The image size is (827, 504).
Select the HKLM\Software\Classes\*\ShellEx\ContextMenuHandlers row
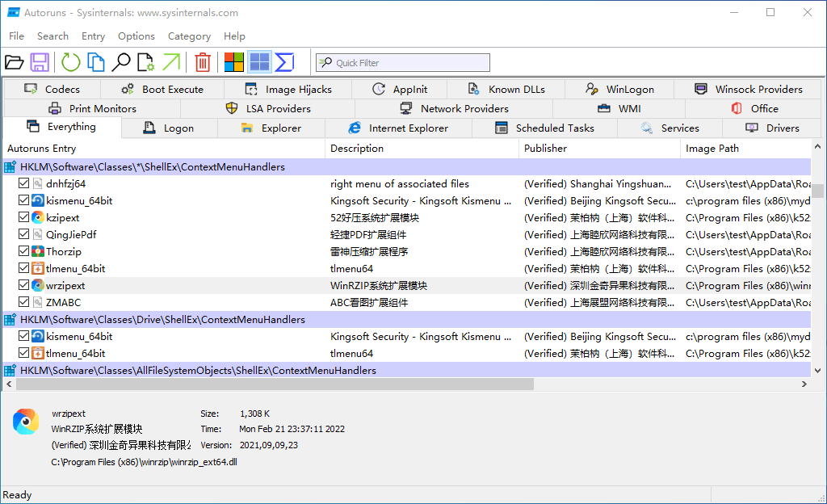pos(407,166)
